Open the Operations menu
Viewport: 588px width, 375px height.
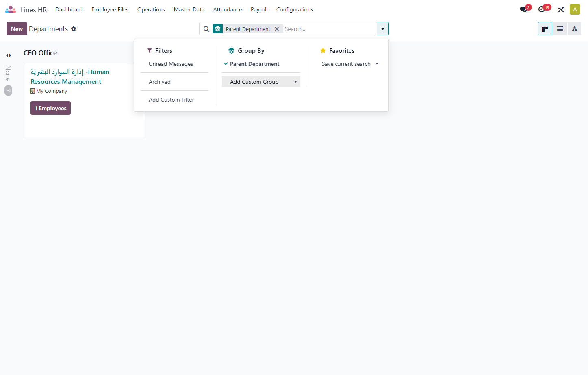coord(151,9)
